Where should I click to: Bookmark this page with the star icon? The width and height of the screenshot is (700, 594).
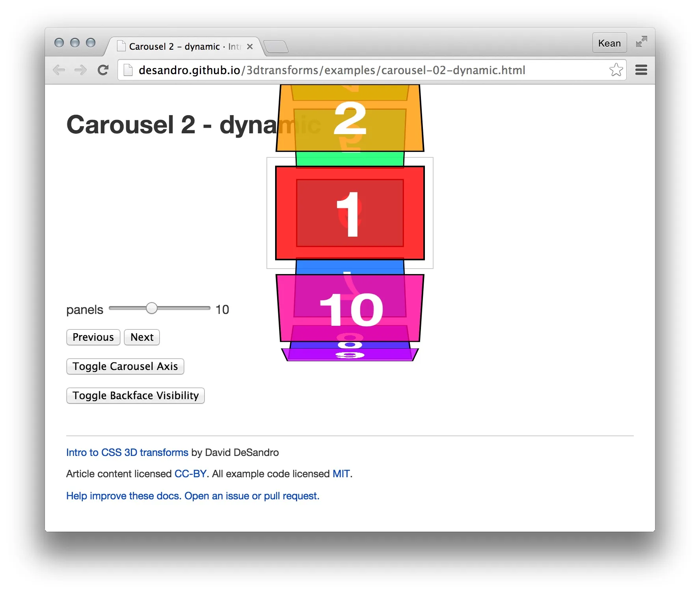(616, 70)
